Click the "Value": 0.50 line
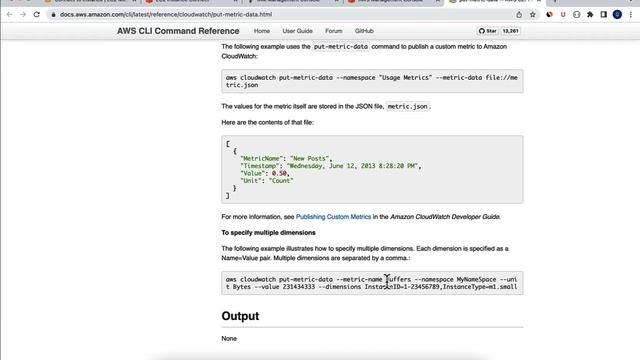 point(265,173)
